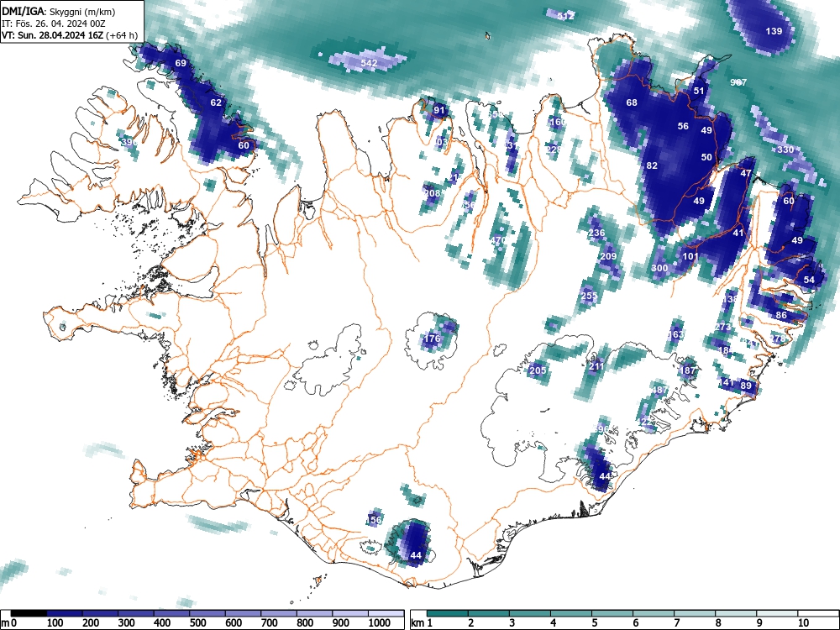Click the dark teal 1–2 km legend swatch
Screen dimensions: 840x630
(x=448, y=613)
